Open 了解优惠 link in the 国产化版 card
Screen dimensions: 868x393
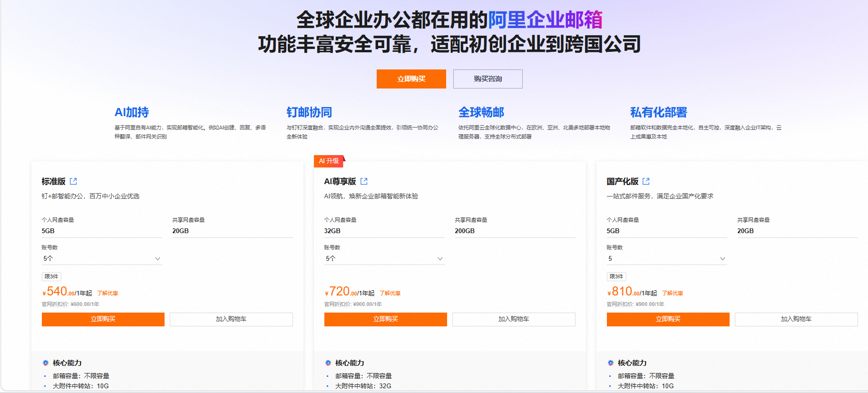(x=673, y=294)
